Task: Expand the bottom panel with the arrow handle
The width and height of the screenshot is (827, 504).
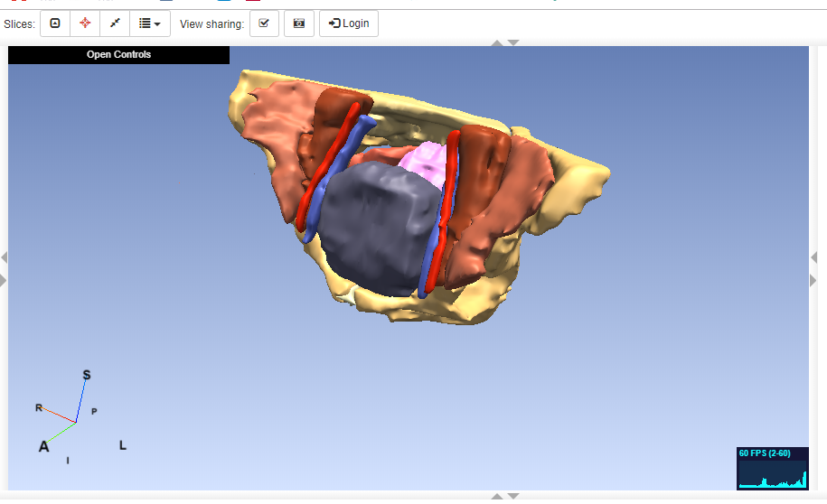Action: [x=505, y=496]
